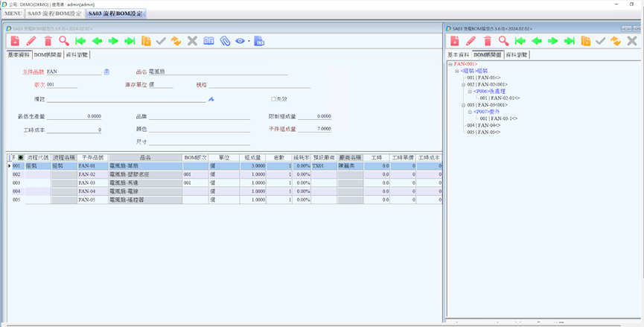Click the blue icon at end of 備註 field

(x=211, y=99)
